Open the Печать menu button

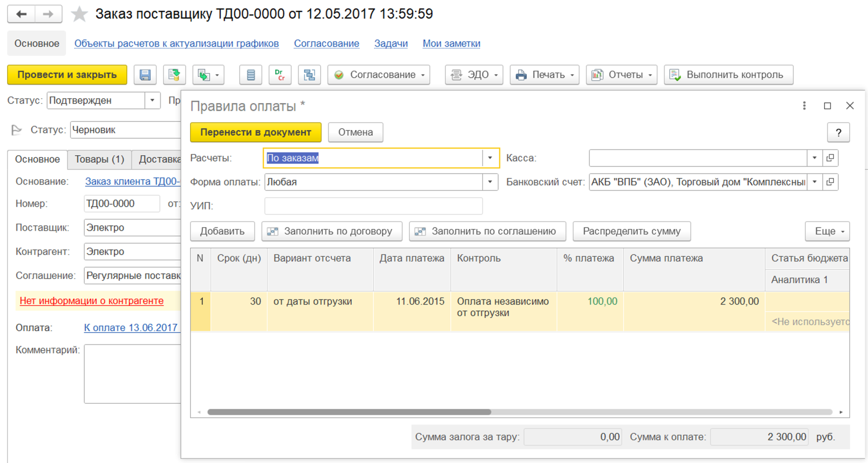click(544, 75)
